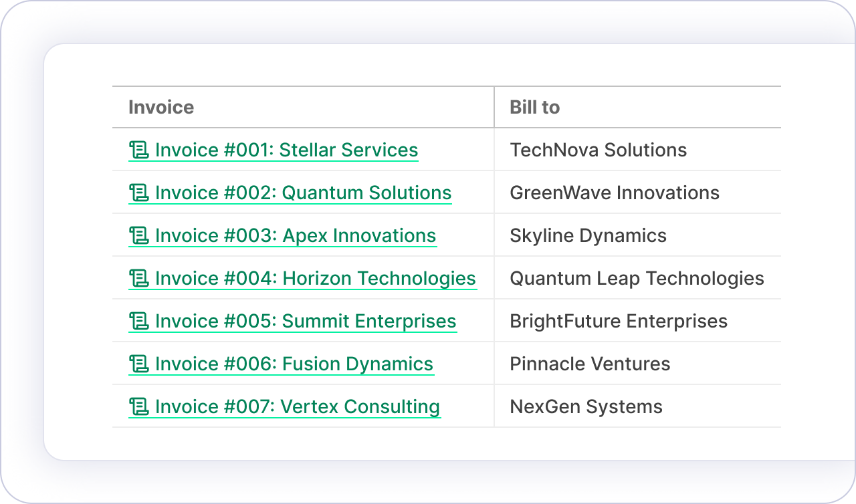This screenshot has height=504, width=856.
Task: Select the GreenWave Innovations cell
Action: click(614, 193)
